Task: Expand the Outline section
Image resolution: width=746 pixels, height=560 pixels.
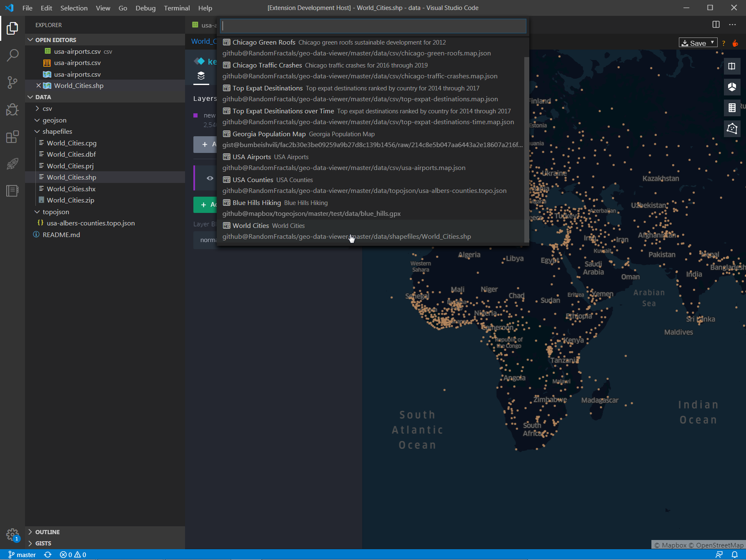Action: (x=47, y=532)
